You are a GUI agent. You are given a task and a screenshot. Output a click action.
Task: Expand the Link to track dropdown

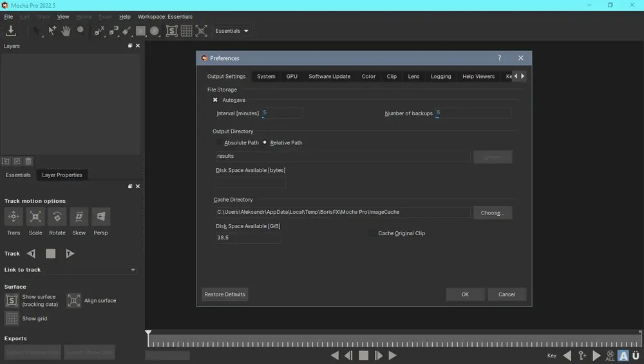point(90,270)
